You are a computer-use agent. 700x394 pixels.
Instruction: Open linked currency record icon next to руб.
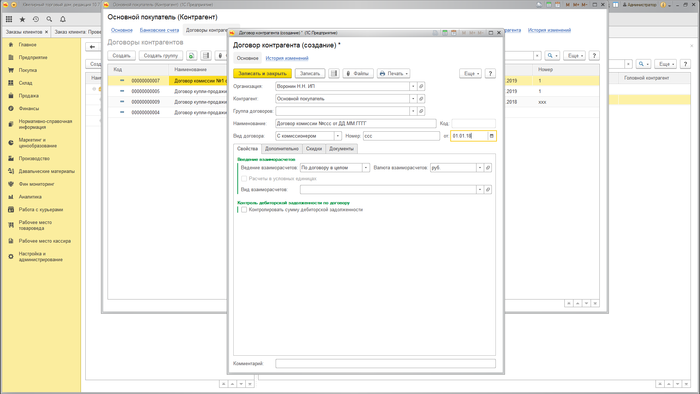pyautogui.click(x=488, y=168)
